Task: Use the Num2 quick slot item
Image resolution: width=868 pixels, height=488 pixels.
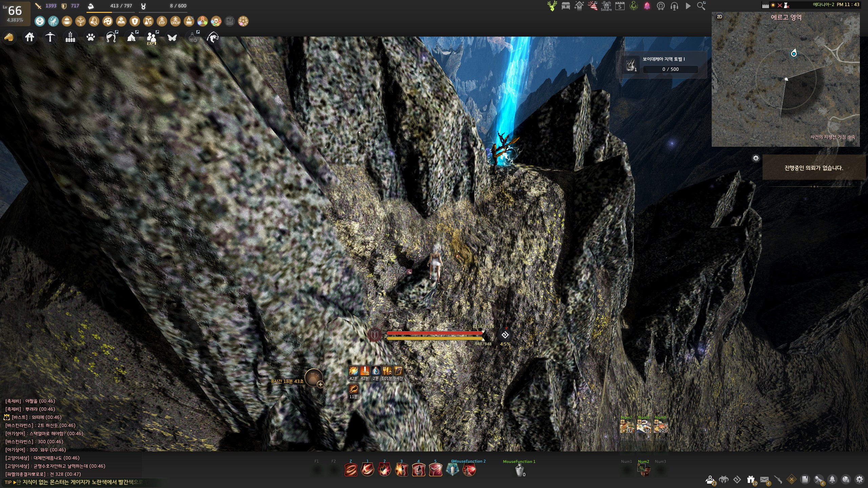Action: (643, 470)
